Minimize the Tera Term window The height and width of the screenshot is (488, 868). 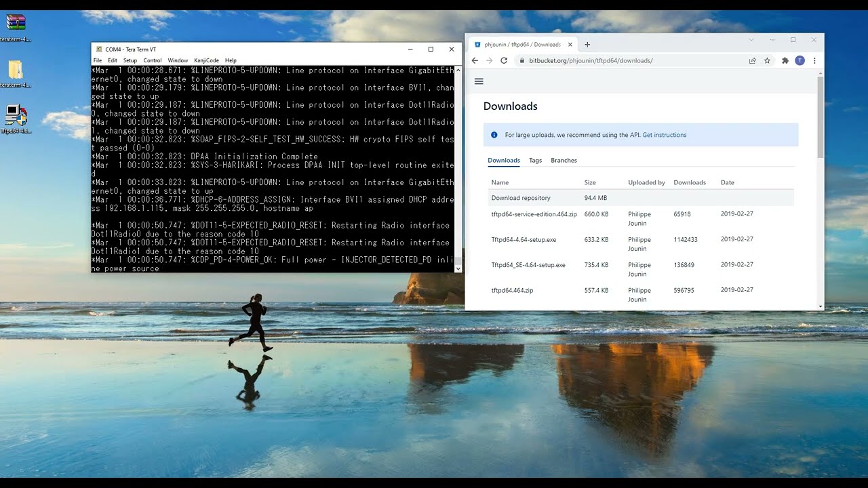point(410,49)
